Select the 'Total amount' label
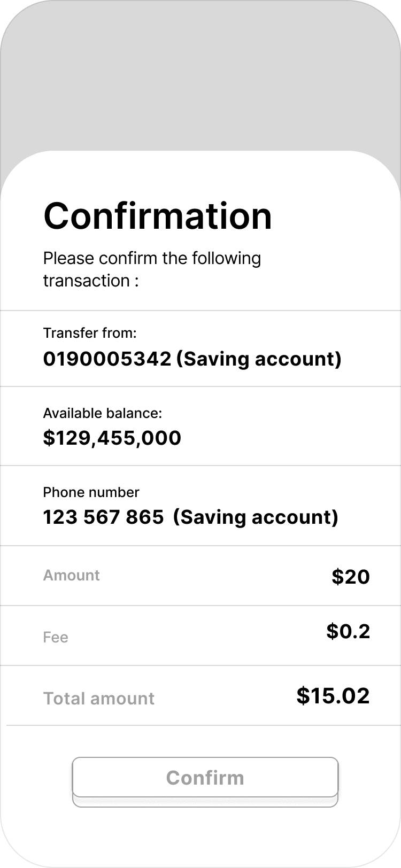 99,699
